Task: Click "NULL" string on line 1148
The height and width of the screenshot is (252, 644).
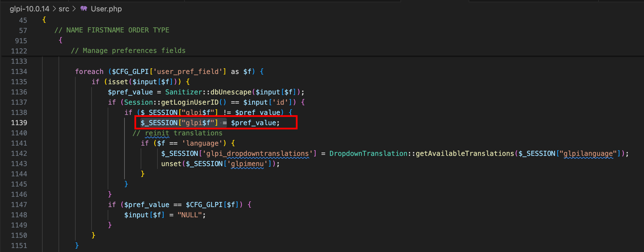Action: (190, 215)
